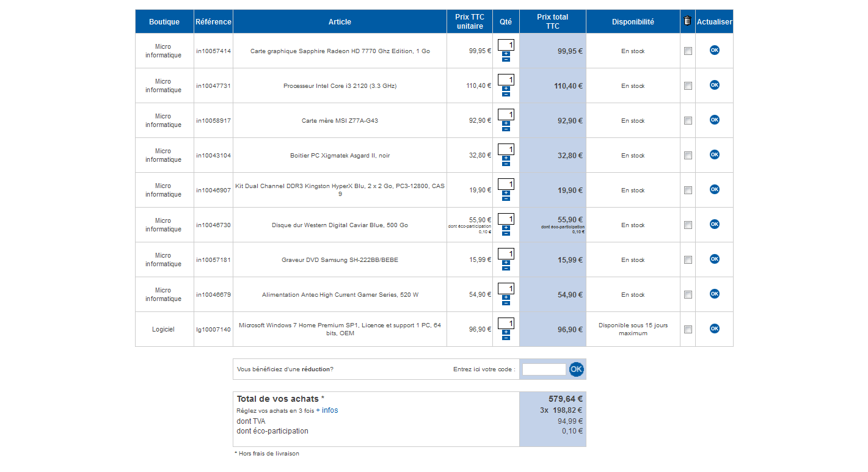
Task: Check delete box for Western Digital disk
Action: (x=688, y=225)
